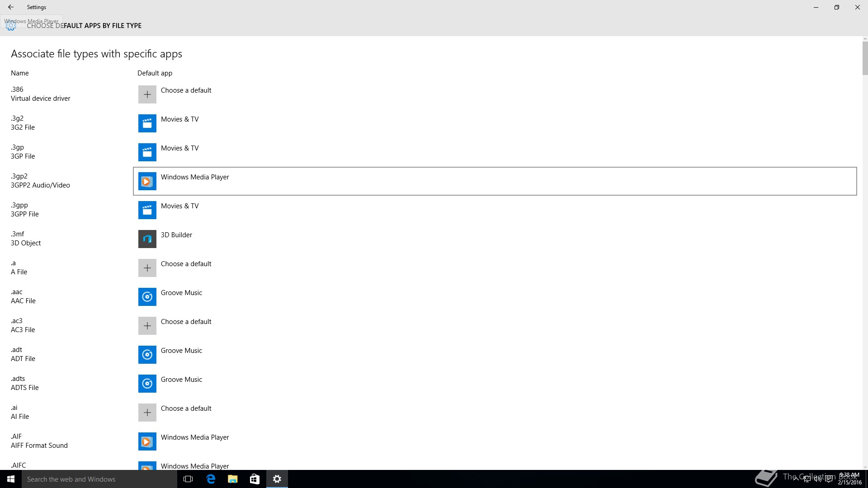Click the Settings gear in the taskbar
The image size is (868, 488).
[277, 479]
